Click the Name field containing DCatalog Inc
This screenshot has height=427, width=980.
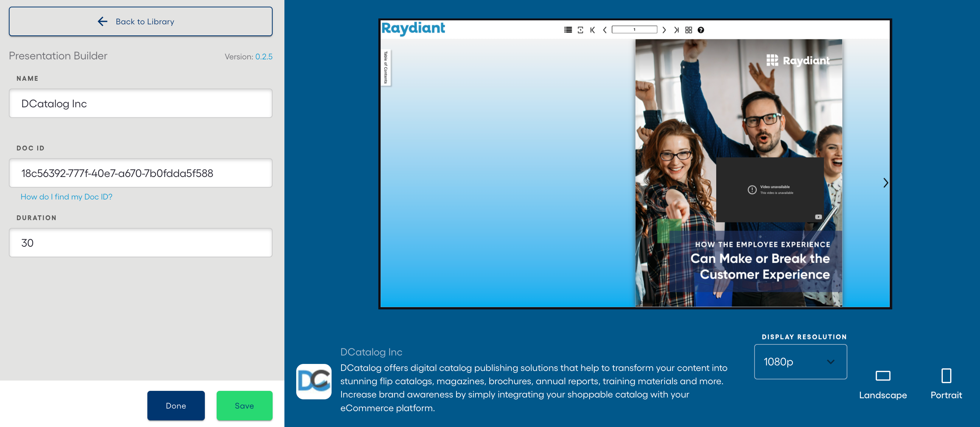click(140, 103)
